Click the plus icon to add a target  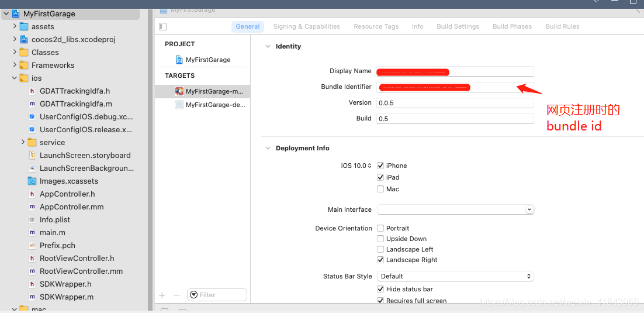point(162,295)
